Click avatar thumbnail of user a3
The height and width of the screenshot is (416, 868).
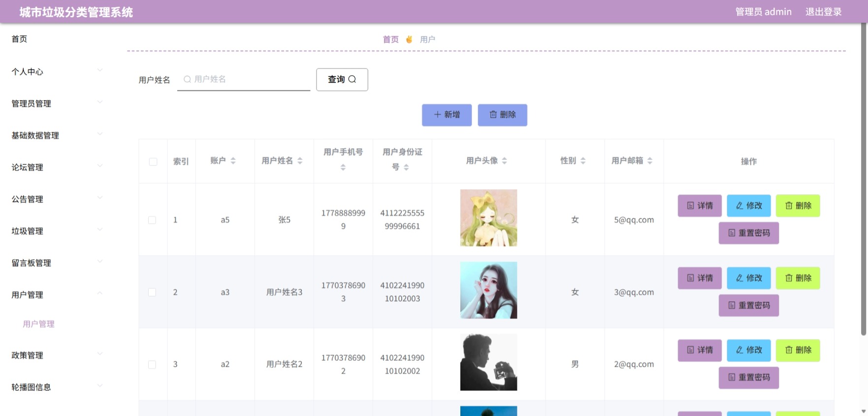[x=488, y=290]
